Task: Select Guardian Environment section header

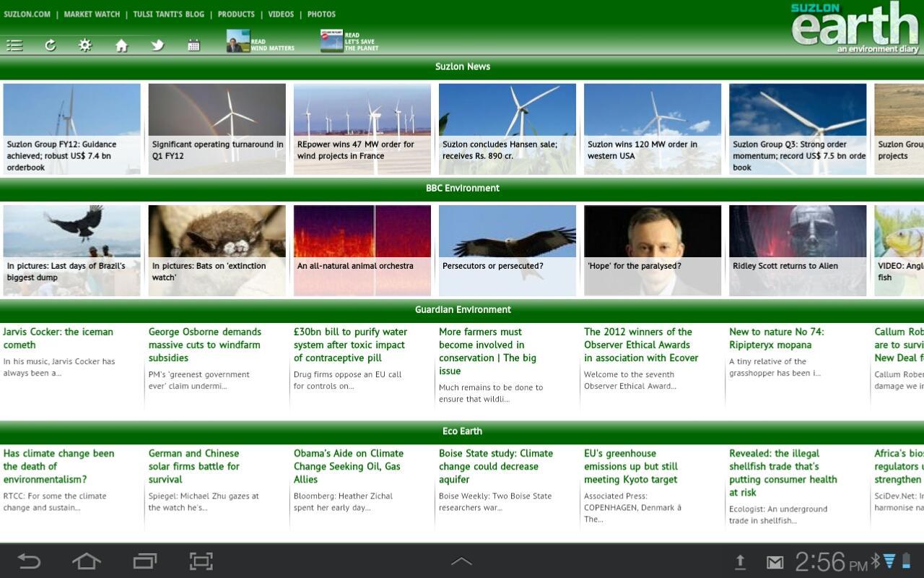Action: click(462, 309)
